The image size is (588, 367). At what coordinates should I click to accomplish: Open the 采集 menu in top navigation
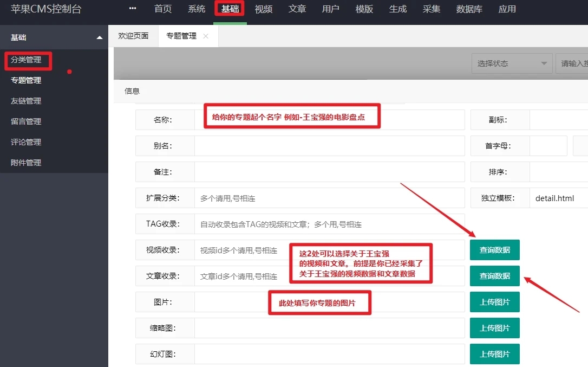pos(432,9)
